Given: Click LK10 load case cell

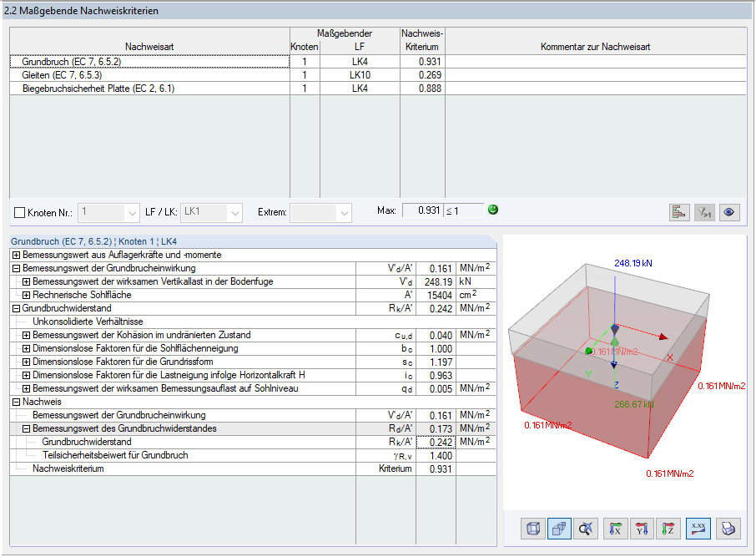Looking at the screenshot, I should 360,75.
